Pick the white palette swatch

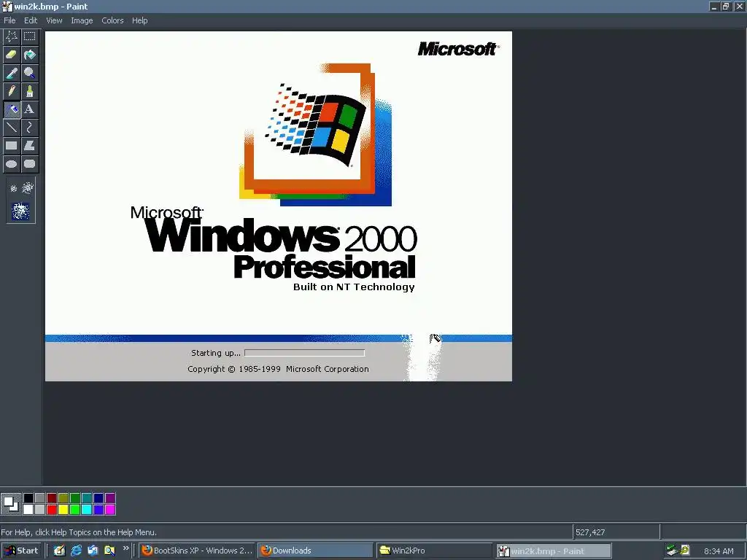28,510
